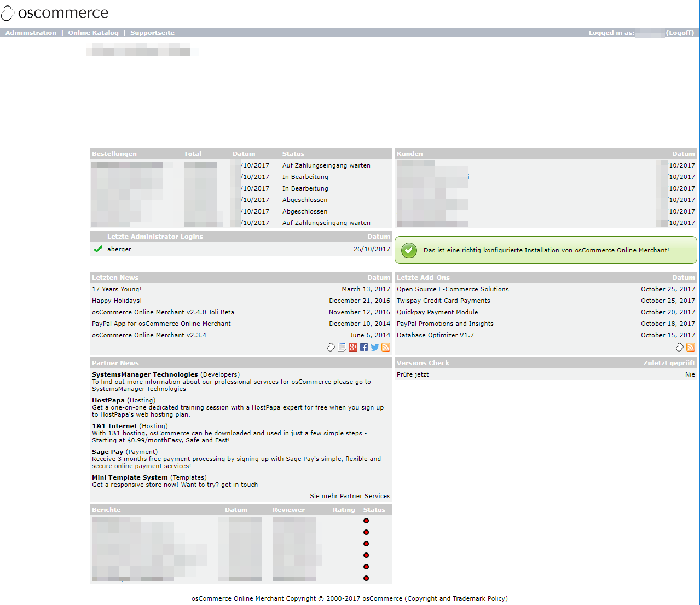
Task: Click the date December 21, 2016
Action: (360, 301)
